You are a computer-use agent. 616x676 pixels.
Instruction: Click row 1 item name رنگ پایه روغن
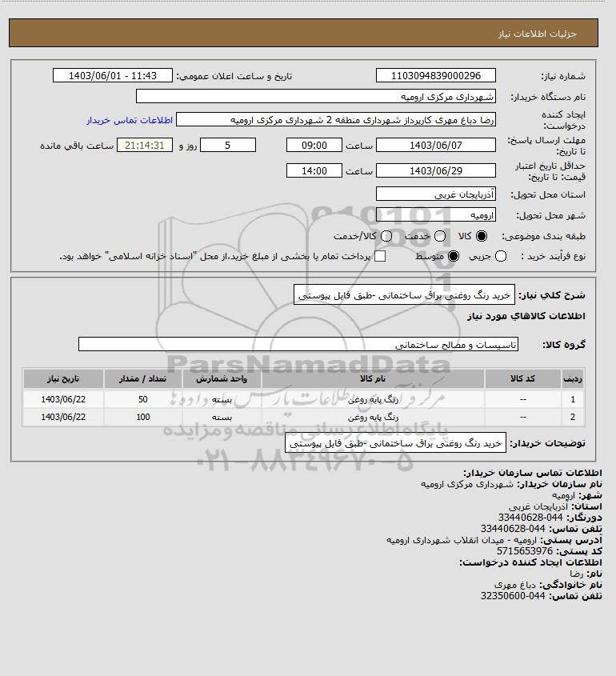(373, 400)
